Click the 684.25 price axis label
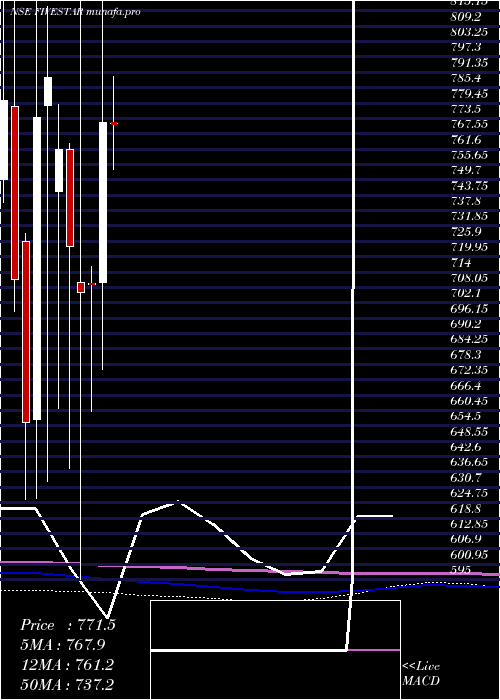Screen dimensions: 500x700 point(470,340)
